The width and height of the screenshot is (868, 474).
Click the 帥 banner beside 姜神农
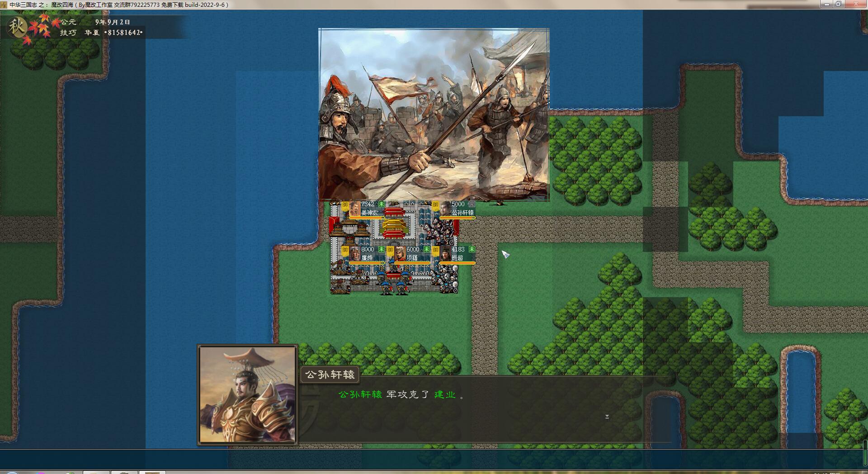pyautogui.click(x=345, y=205)
